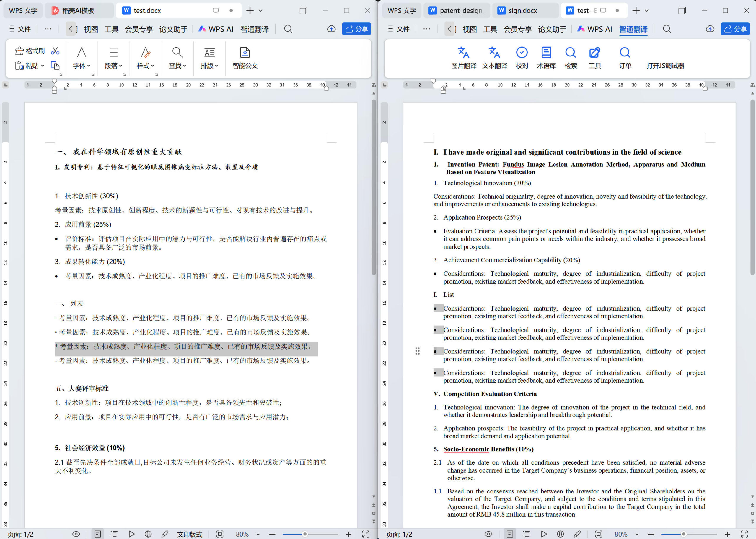This screenshot has height=539, width=756.
Task: Open 论文助手 menu in right window
Action: click(x=552, y=29)
